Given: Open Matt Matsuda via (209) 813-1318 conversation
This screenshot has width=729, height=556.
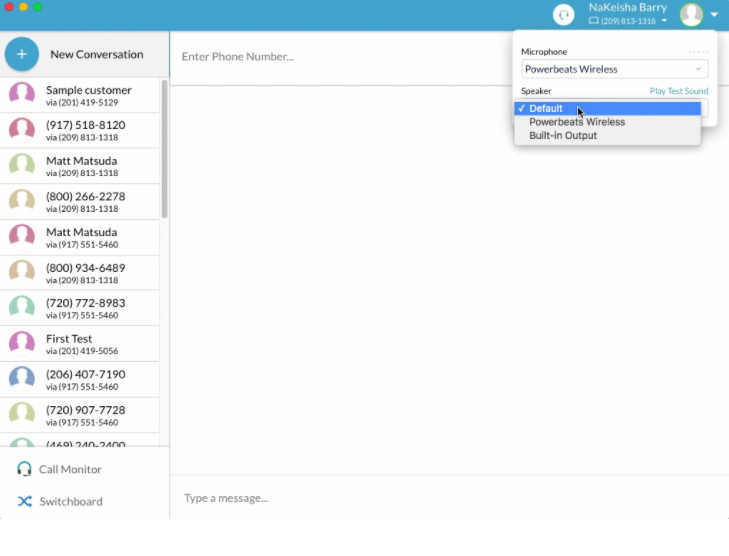Looking at the screenshot, I should 80,166.
